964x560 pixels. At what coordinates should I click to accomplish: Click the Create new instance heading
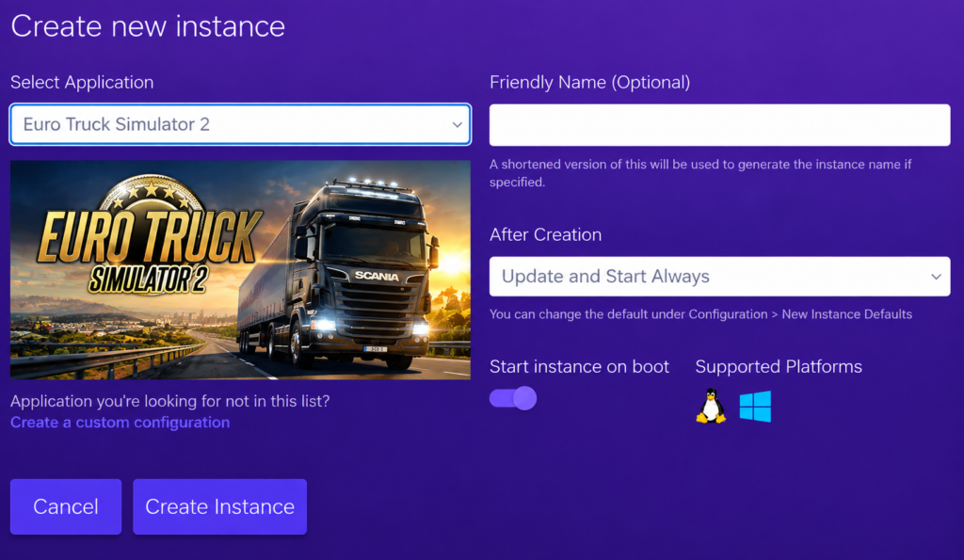148,25
